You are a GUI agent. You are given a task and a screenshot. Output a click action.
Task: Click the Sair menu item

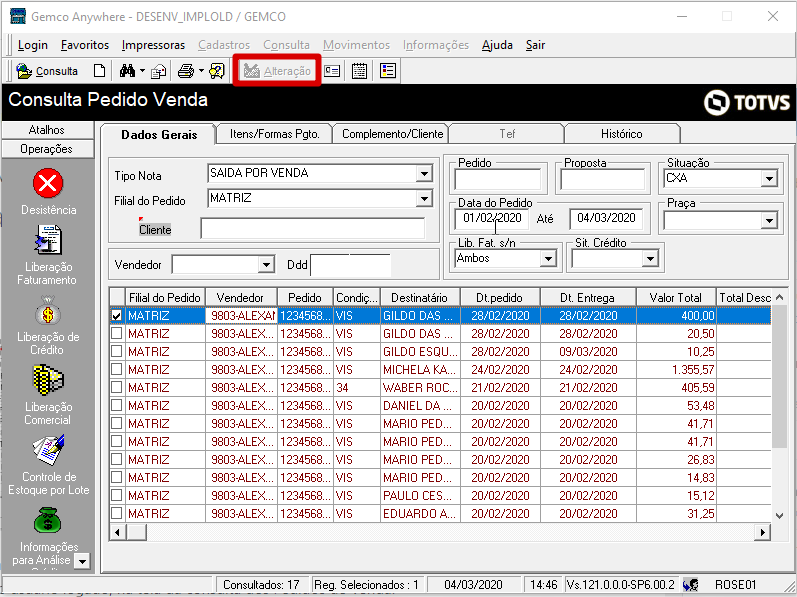coord(535,45)
